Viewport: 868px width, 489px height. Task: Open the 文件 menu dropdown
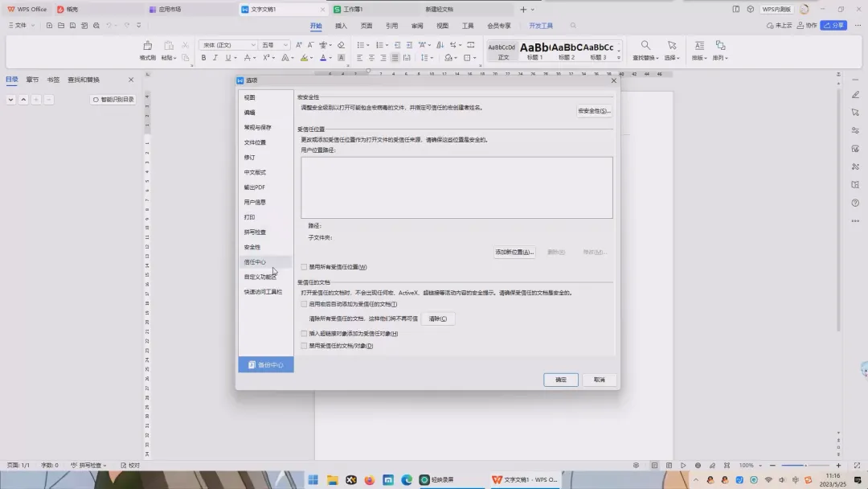(21, 26)
